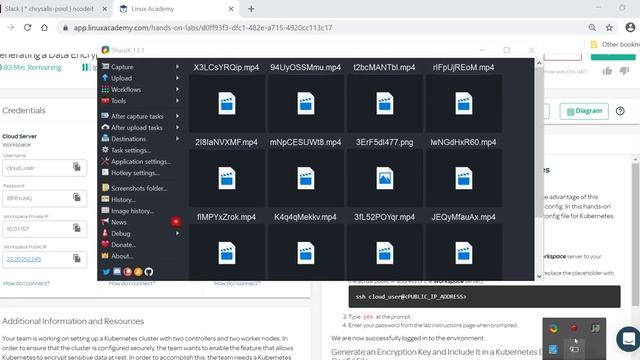
Task: Reload the Linux Academy page
Action: [27, 28]
